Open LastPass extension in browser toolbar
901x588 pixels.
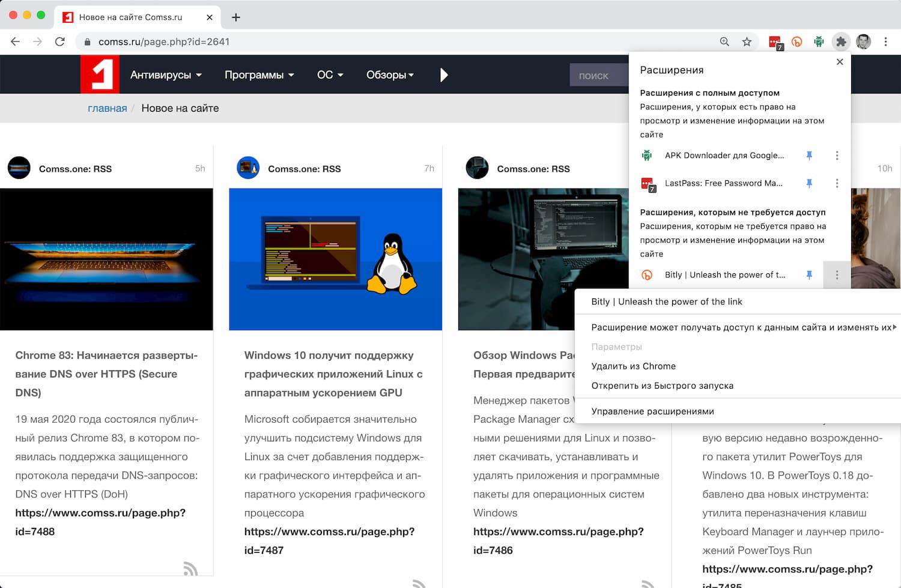pyautogui.click(x=775, y=42)
